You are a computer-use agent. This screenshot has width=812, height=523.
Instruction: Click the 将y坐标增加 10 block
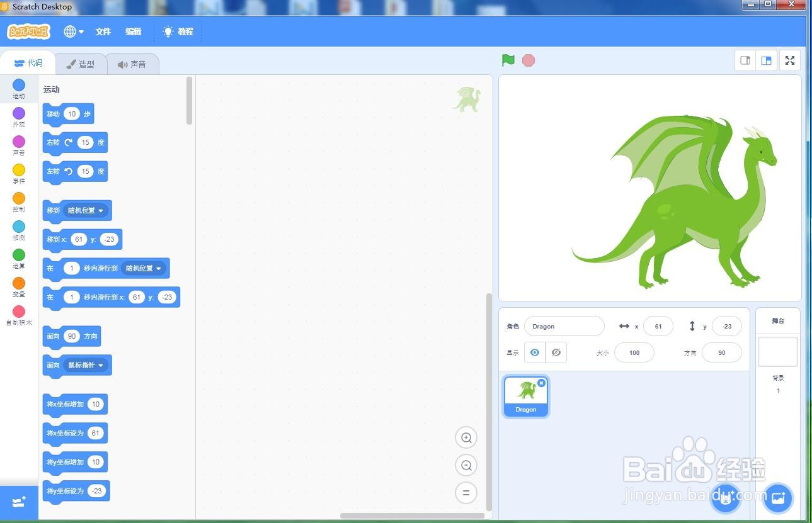[x=75, y=463]
